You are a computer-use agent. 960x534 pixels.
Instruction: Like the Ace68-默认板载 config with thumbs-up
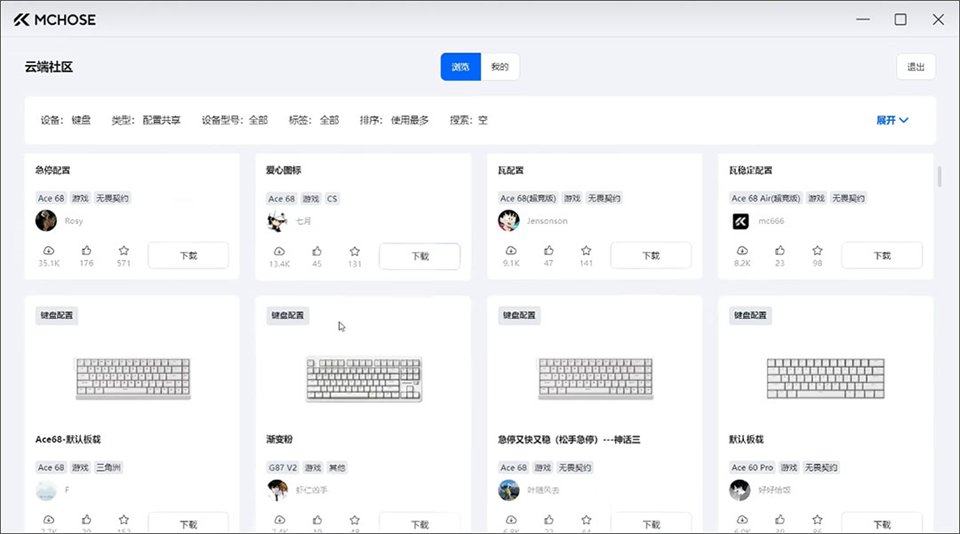(86, 520)
